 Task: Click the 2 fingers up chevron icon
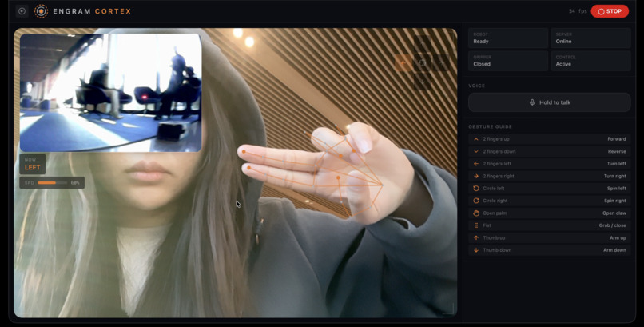pyautogui.click(x=476, y=139)
